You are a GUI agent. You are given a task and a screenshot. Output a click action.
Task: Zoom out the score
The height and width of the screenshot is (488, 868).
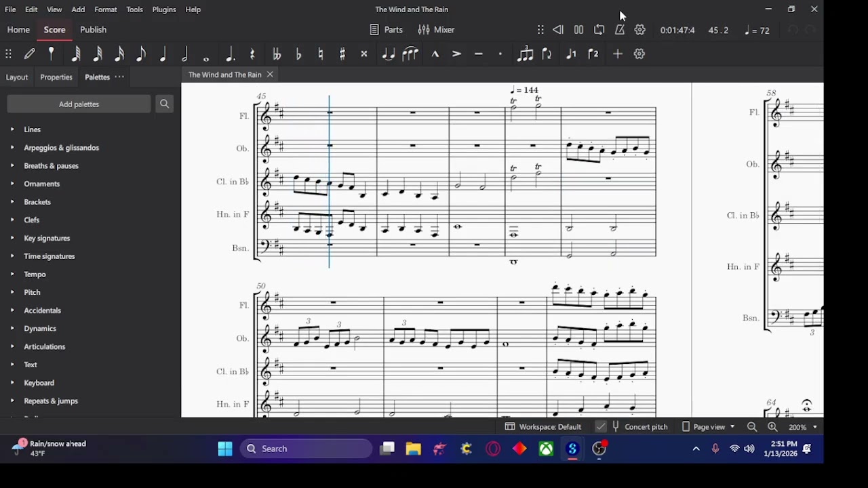752,427
